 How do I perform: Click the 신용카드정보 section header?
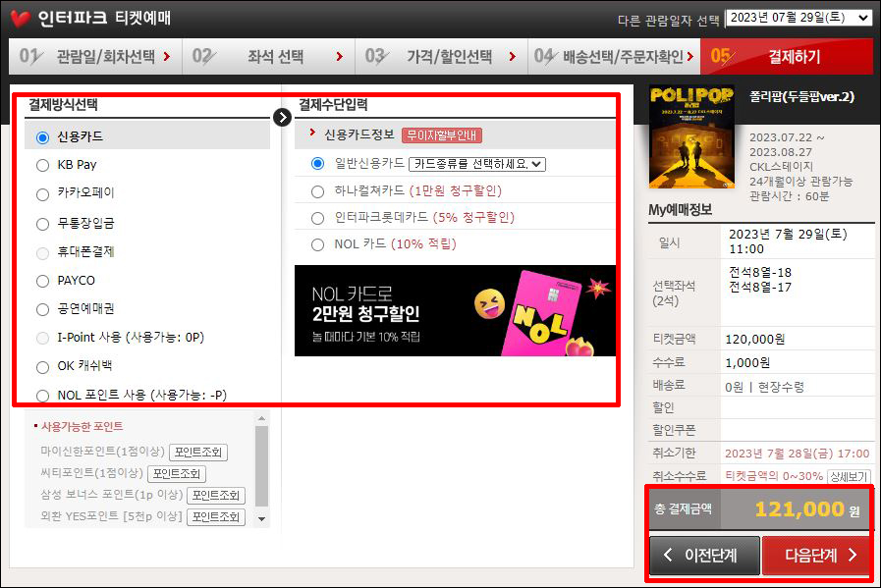point(359,134)
